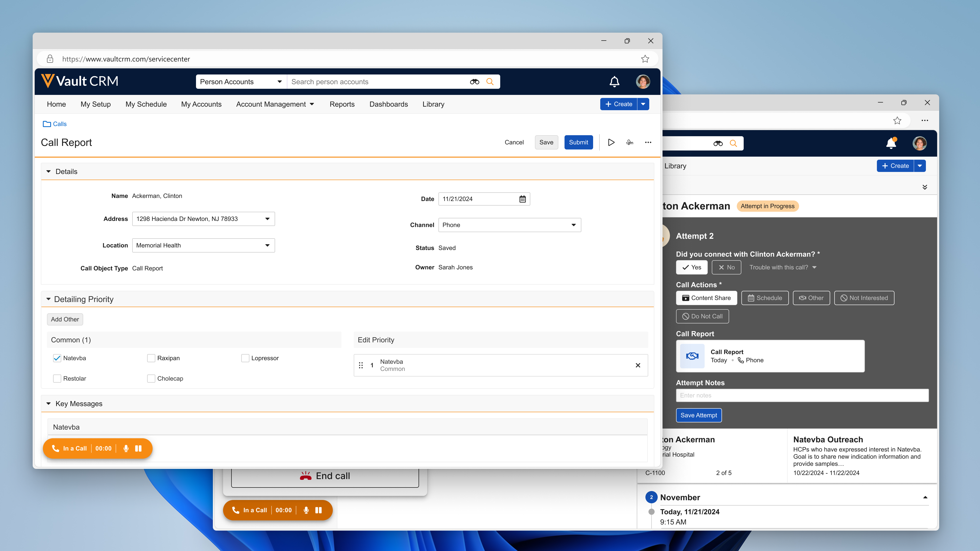
Task: Check the Raxipan checkbox
Action: 151,358
